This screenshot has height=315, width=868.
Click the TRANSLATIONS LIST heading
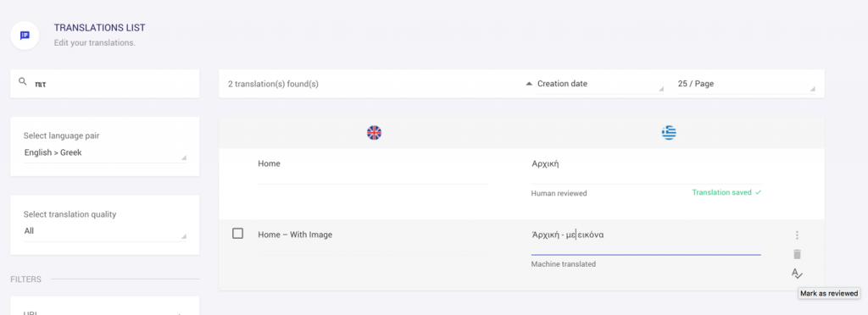point(100,28)
